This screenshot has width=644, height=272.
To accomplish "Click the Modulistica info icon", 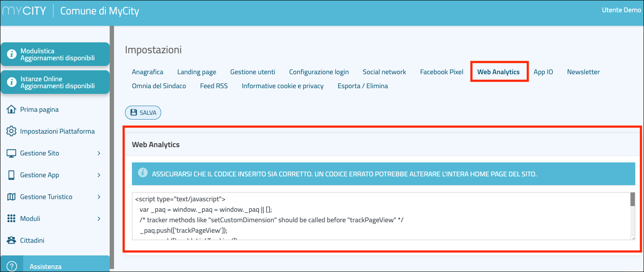I will point(12,55).
